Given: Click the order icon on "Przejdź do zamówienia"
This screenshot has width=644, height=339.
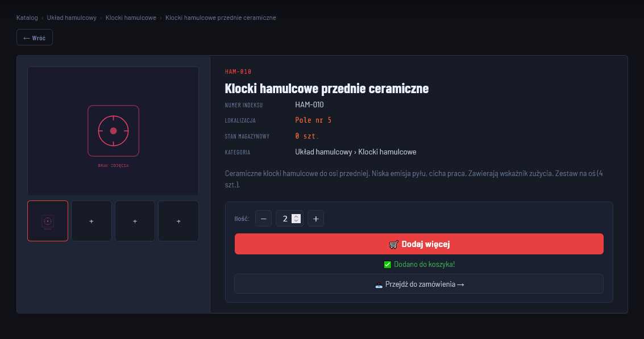Looking at the screenshot, I should tap(379, 284).
